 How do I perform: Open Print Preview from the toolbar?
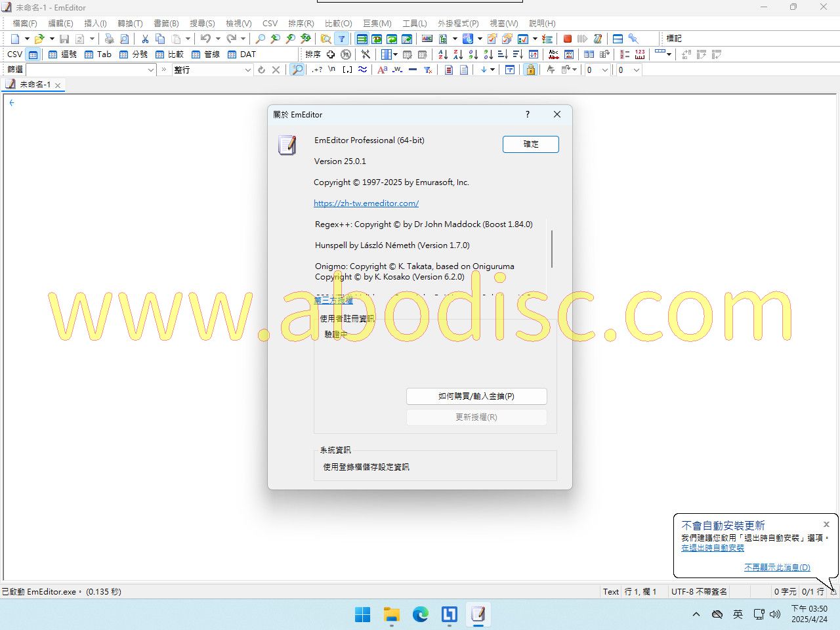click(x=124, y=39)
